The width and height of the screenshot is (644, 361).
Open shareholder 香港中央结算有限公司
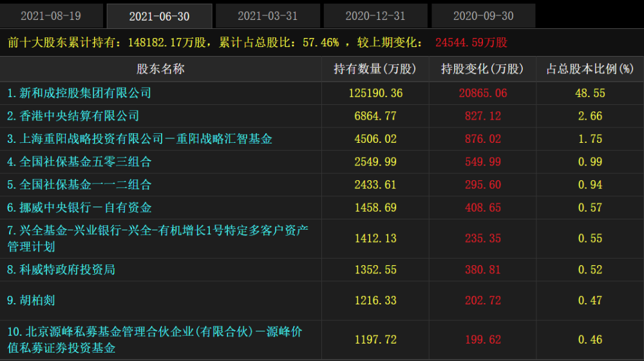[73, 116]
